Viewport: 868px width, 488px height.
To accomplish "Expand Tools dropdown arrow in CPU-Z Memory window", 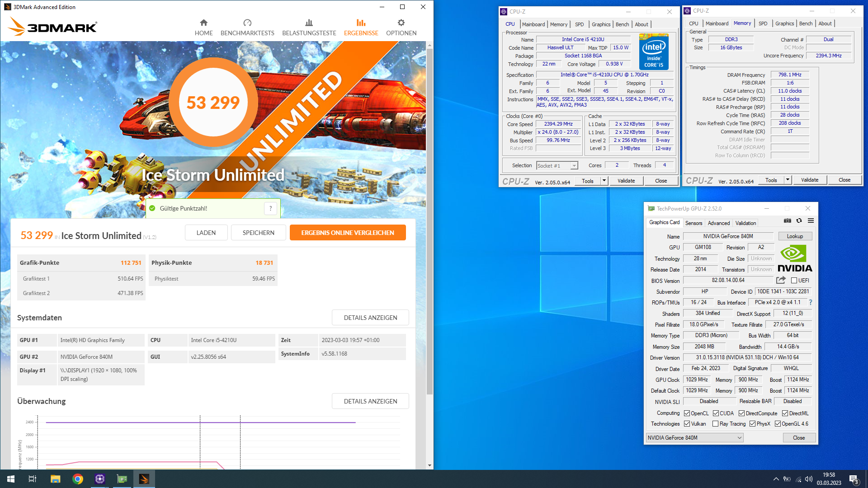I will point(787,180).
